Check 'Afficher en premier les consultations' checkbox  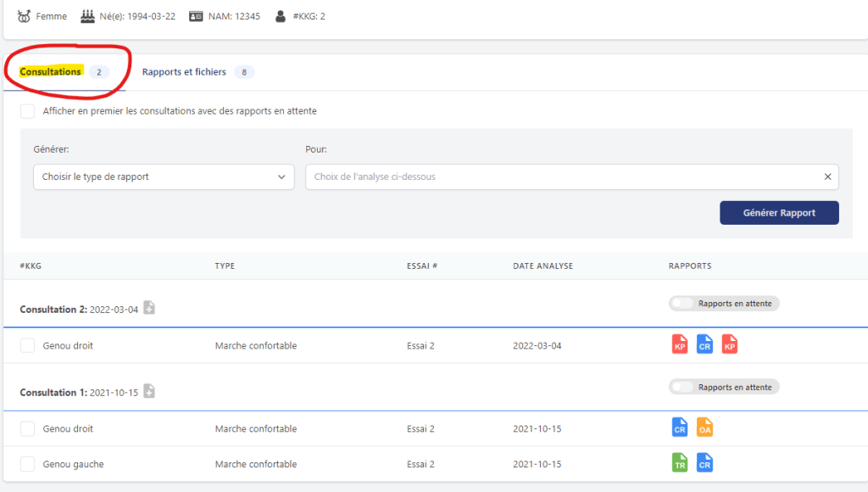(28, 111)
